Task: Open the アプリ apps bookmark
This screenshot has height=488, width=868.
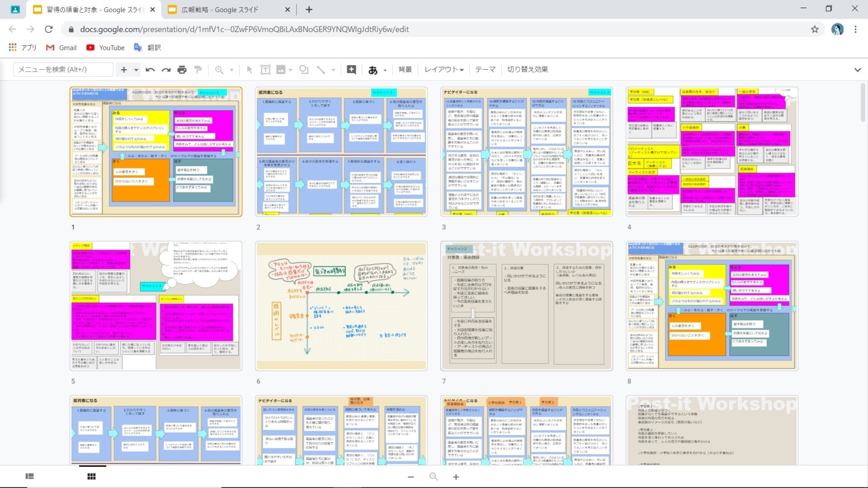Action: coord(23,47)
